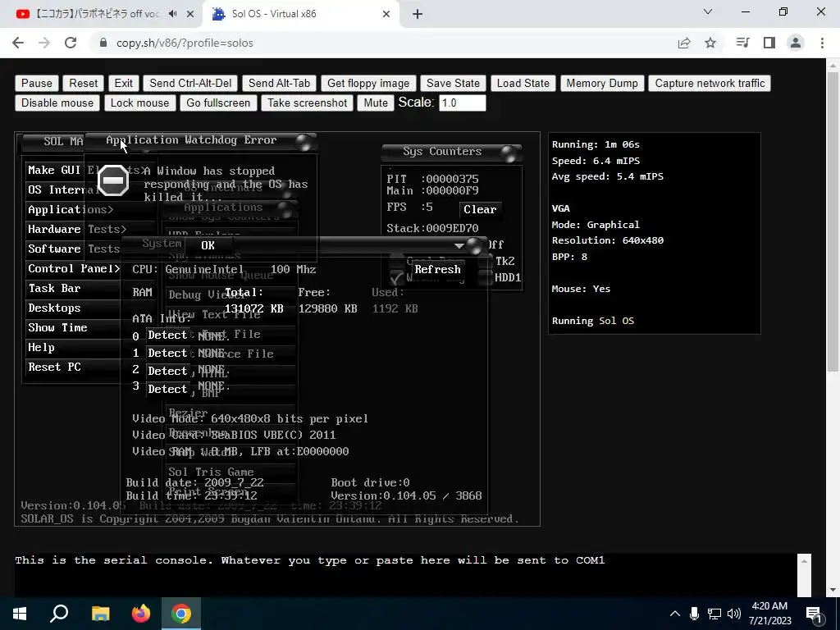Open Chrome three-dot menu
Viewport: 840px width, 630px height.
coord(822,43)
